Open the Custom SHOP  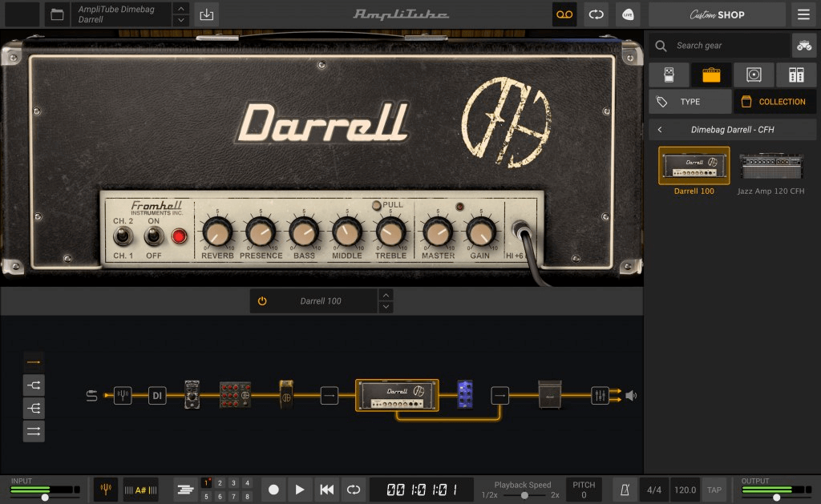tap(716, 14)
